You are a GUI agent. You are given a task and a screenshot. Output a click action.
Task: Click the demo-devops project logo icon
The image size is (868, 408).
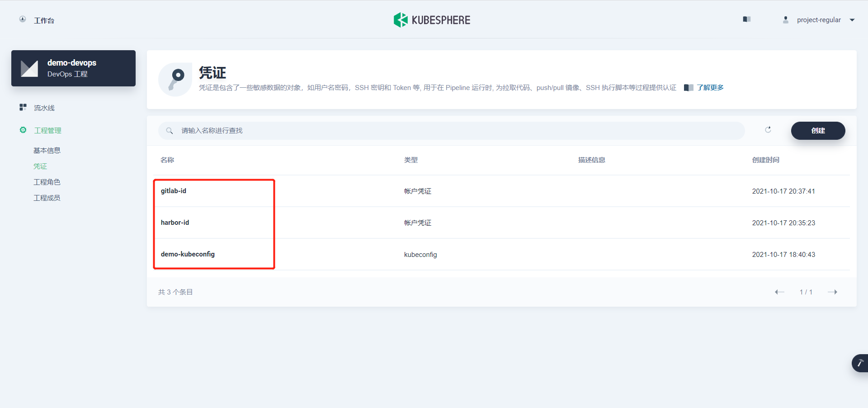(x=29, y=68)
